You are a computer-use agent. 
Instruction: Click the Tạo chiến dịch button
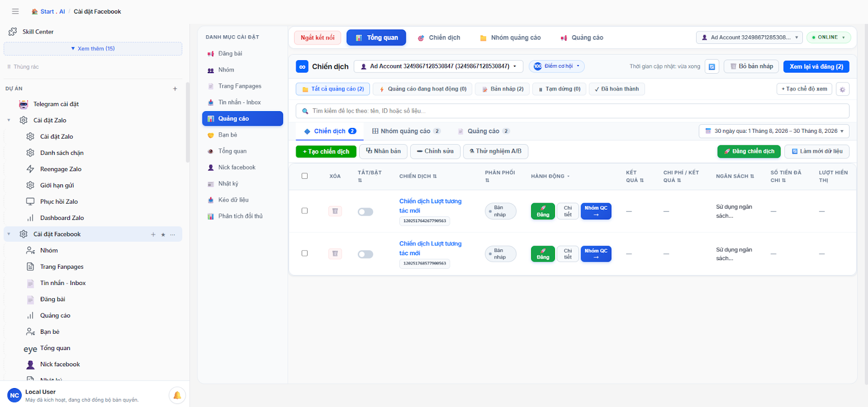(326, 152)
